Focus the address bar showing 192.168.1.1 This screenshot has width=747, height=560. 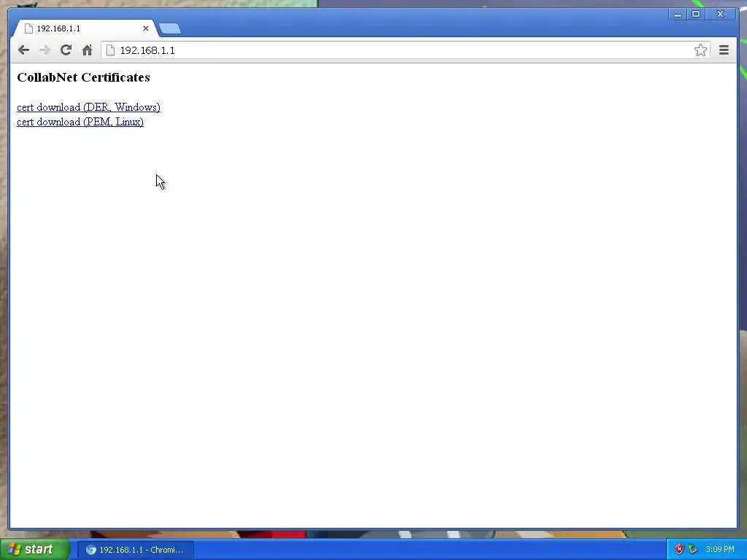pyautogui.click(x=405, y=50)
